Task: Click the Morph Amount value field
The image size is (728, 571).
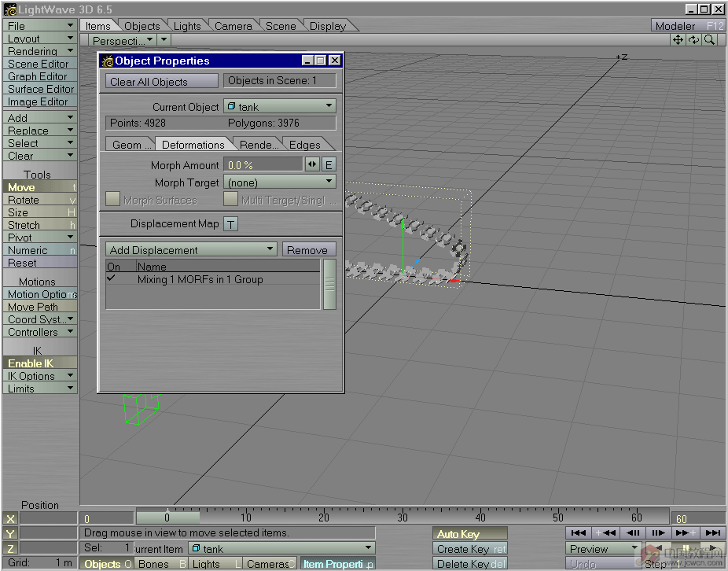Action: pyautogui.click(x=263, y=165)
